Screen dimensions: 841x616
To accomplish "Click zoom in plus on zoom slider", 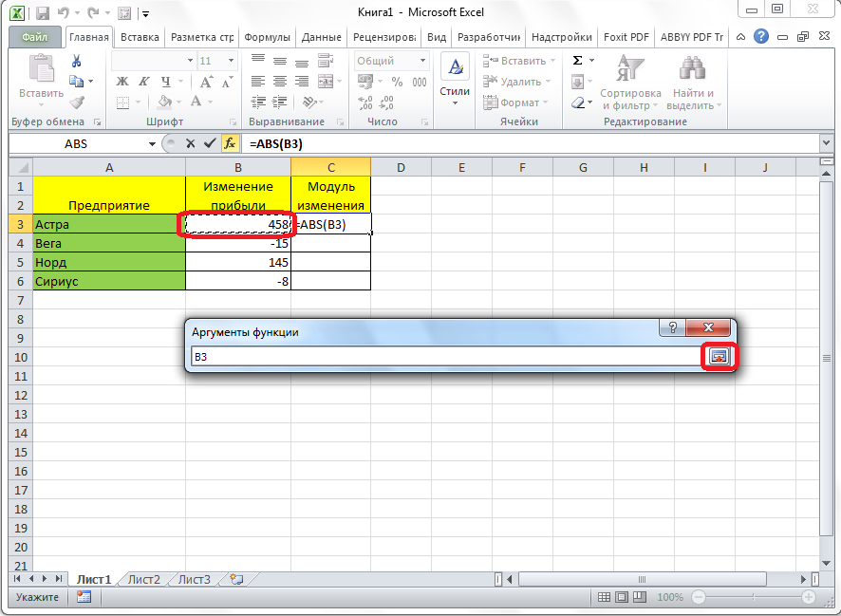I will [x=808, y=597].
